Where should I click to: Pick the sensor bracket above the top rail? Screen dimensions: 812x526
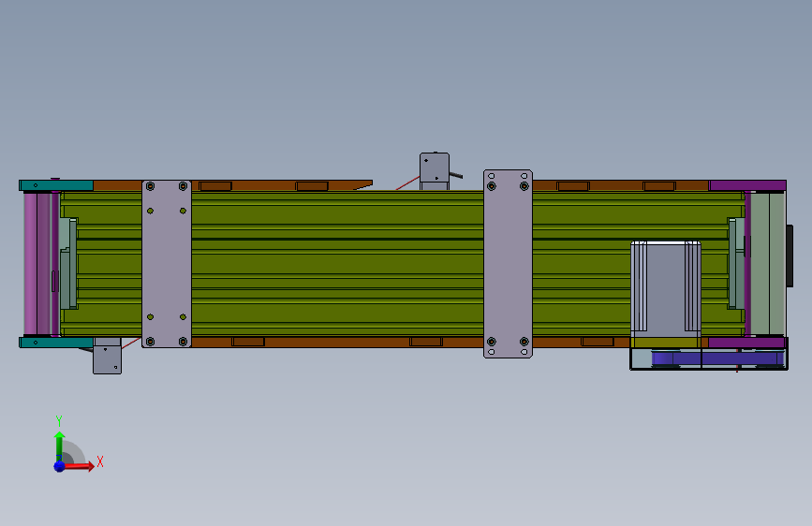click(435, 171)
